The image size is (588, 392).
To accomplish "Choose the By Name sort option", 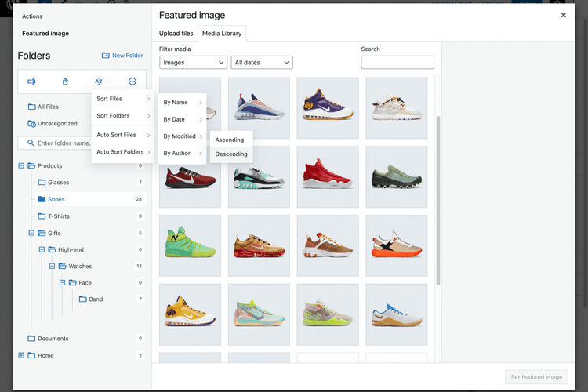I will (x=182, y=103).
